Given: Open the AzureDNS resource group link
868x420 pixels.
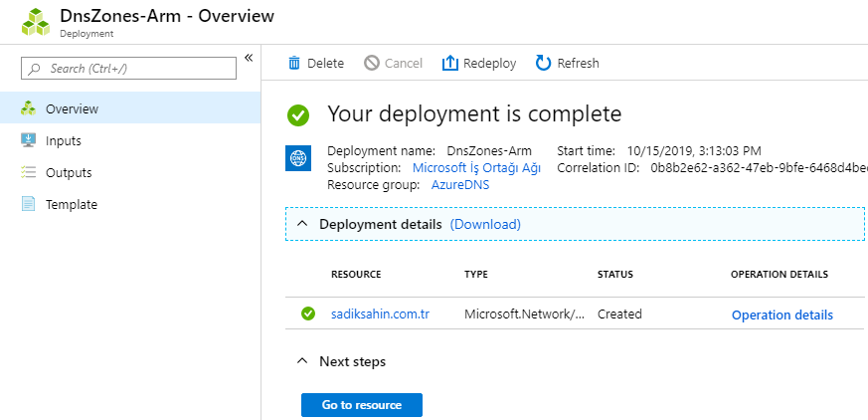Looking at the screenshot, I should (460, 185).
